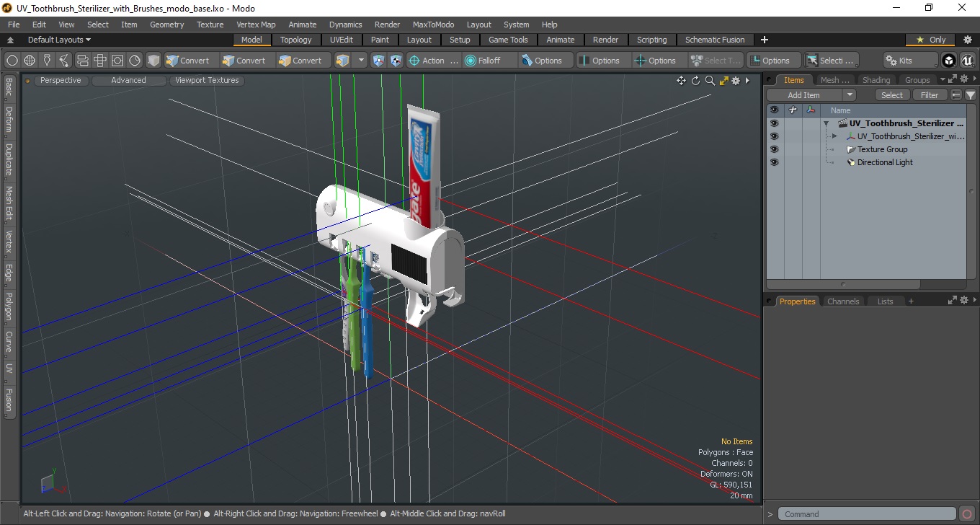Open the Advanced shading style menu
Screen dimensions: 980x525
(x=128, y=80)
